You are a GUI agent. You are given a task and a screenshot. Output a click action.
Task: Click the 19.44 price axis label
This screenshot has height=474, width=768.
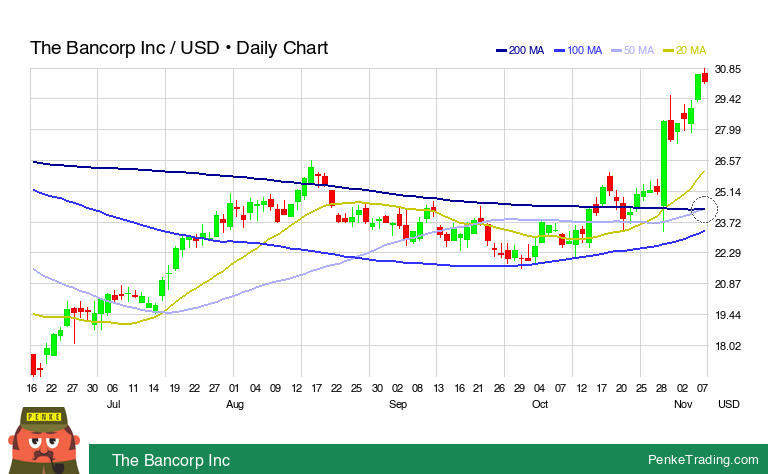click(x=727, y=315)
